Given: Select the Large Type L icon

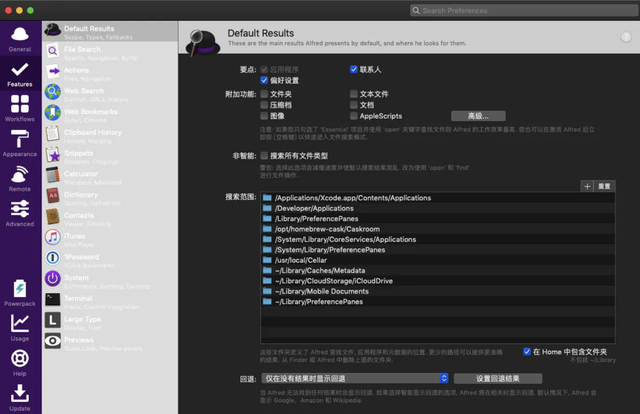Looking at the screenshot, I should coord(53,321).
